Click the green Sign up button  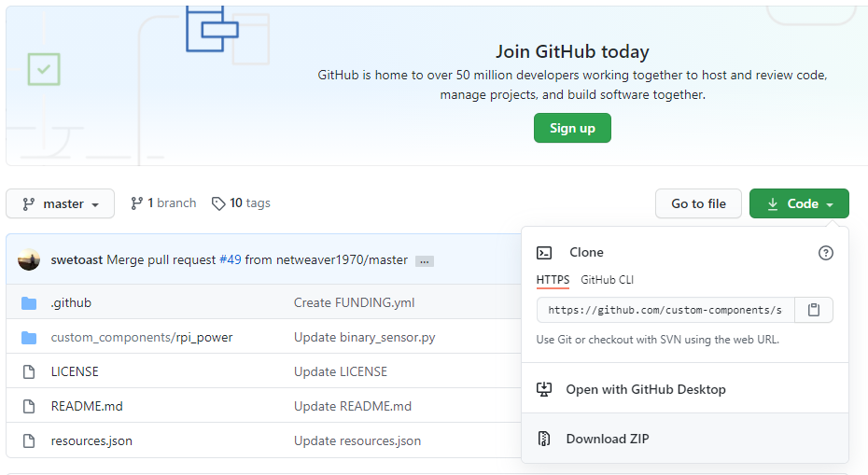pyautogui.click(x=572, y=128)
